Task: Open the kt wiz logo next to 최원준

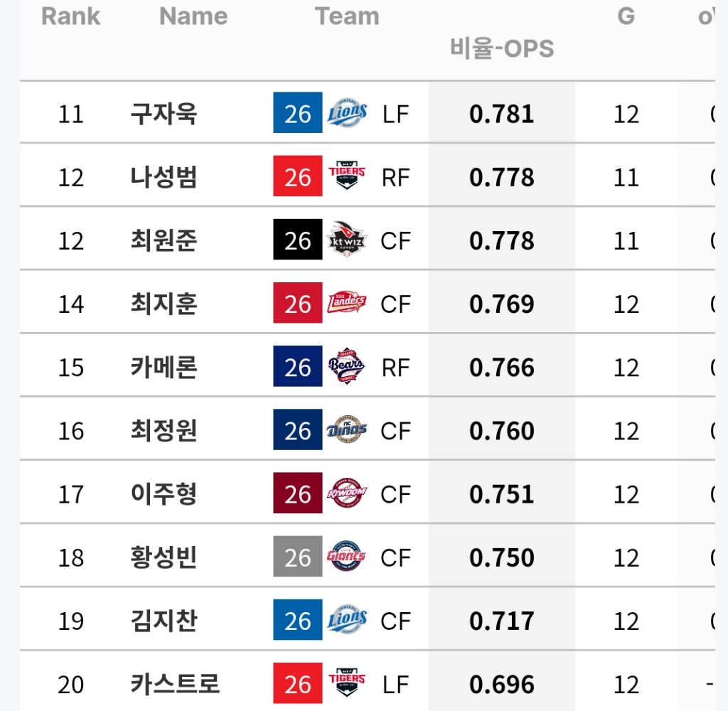Action: [347, 239]
